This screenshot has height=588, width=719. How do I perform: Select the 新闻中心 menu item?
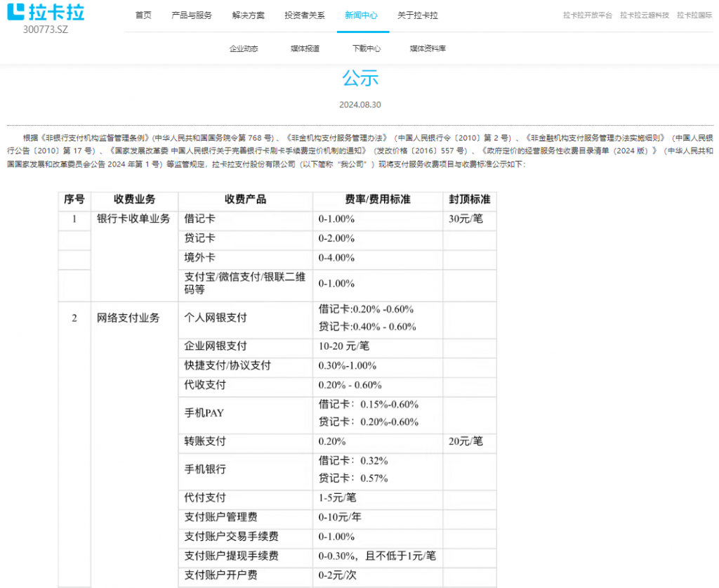coord(362,15)
